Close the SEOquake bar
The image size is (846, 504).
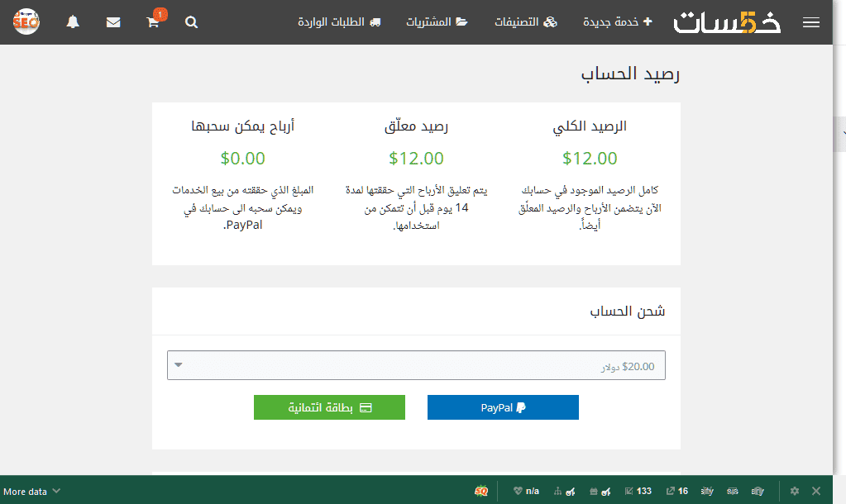coord(815,491)
